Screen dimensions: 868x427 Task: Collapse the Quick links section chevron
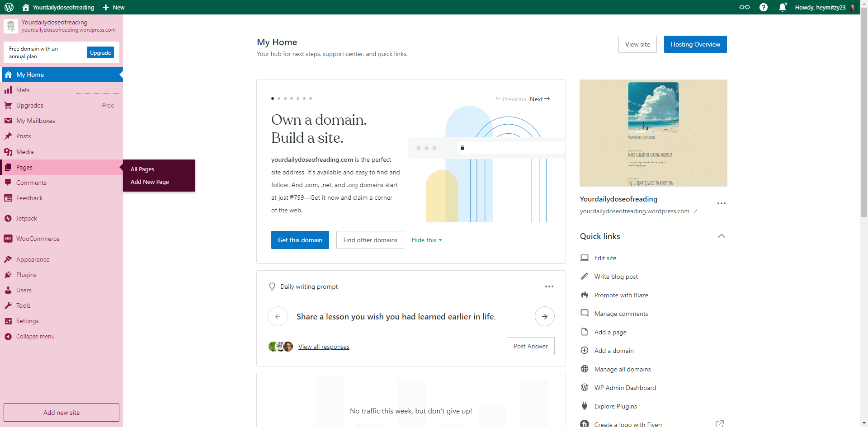[x=722, y=236]
